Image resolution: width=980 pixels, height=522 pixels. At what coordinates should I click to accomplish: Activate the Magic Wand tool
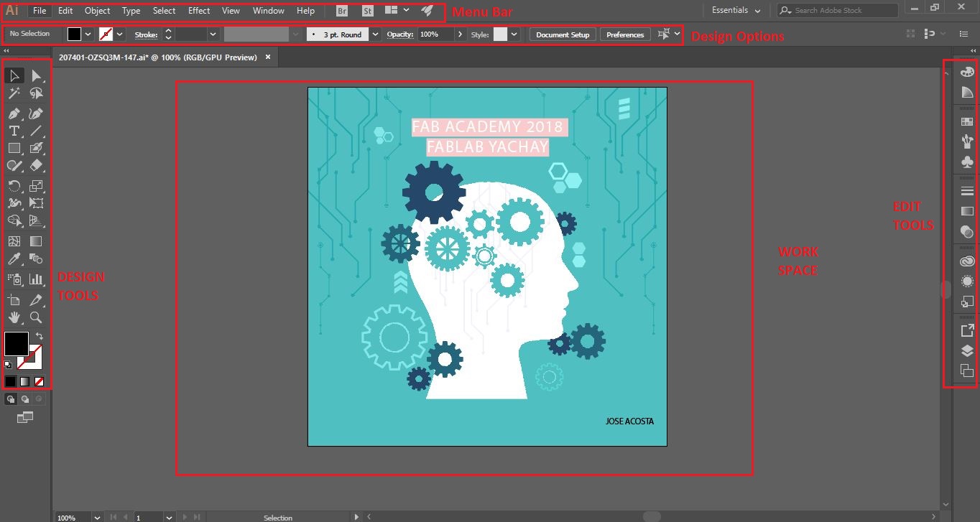[x=14, y=93]
